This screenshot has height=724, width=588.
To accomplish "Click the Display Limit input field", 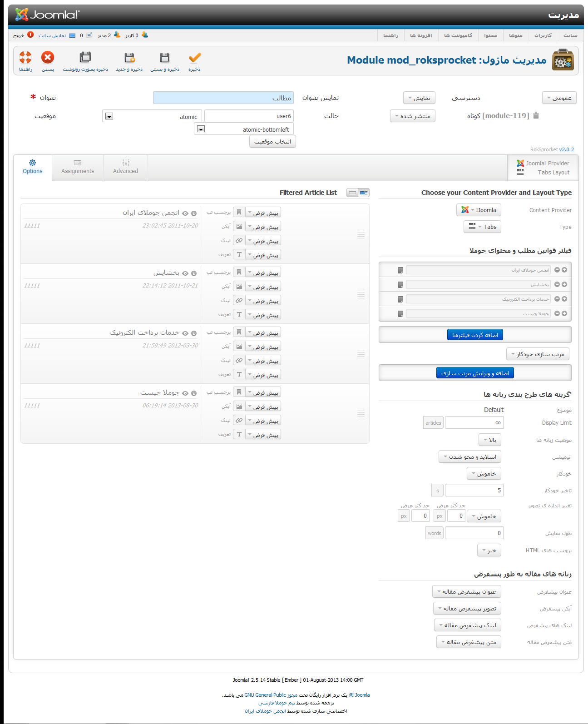I will [474, 422].
